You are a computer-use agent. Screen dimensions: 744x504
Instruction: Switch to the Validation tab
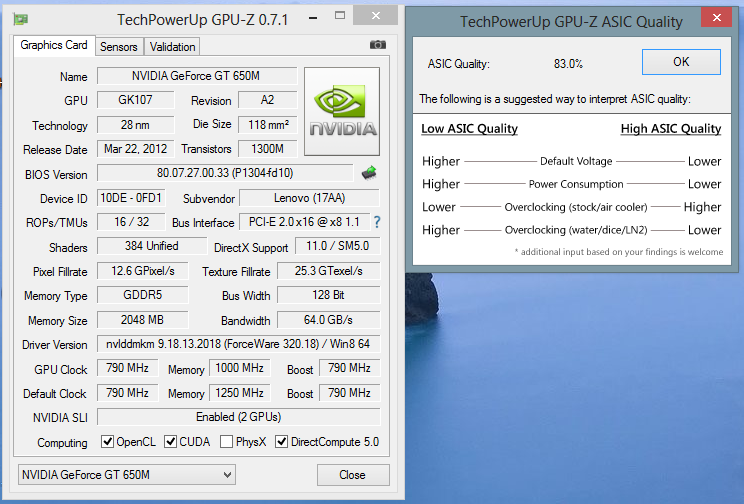click(x=172, y=47)
